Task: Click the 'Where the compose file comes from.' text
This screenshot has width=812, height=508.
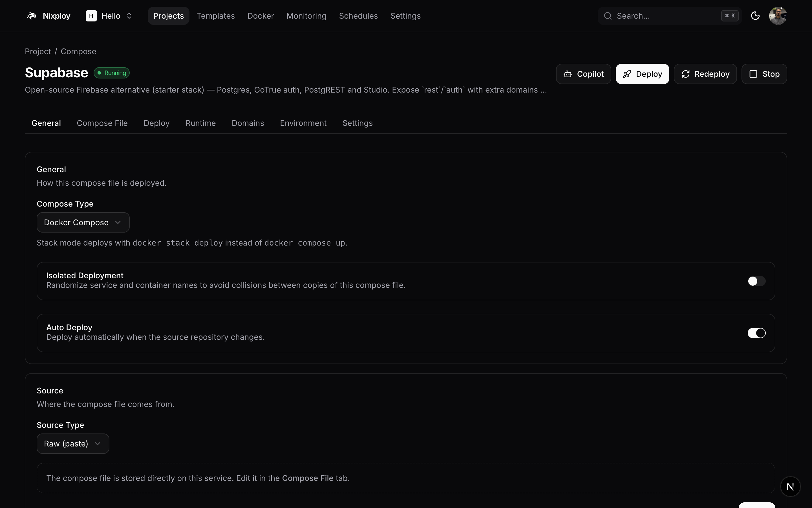Action: [x=106, y=404]
